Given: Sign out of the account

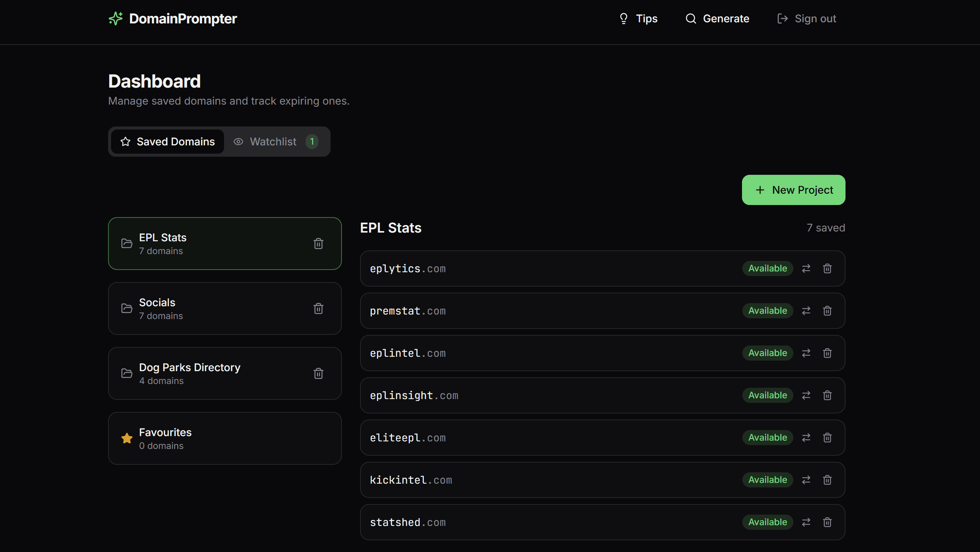Looking at the screenshot, I should (x=807, y=18).
